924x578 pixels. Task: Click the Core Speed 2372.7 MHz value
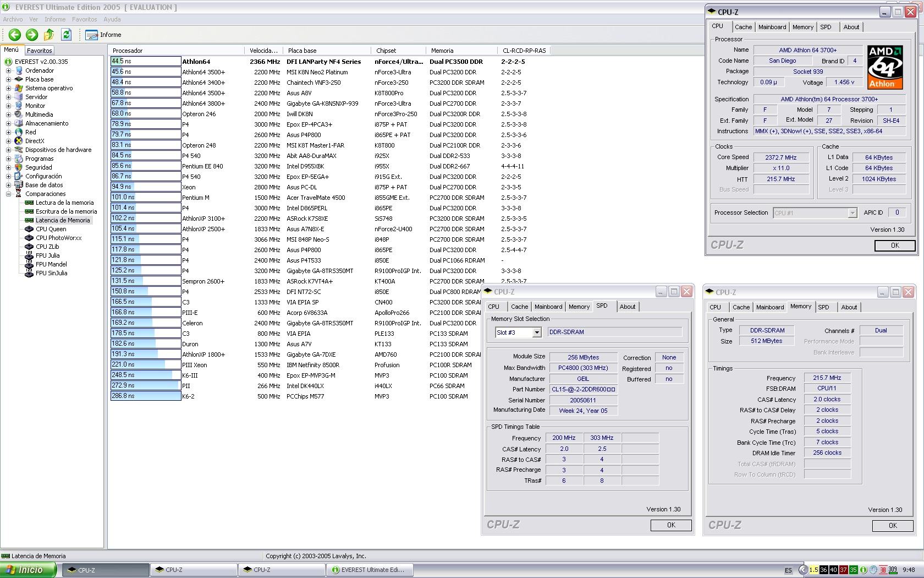(780, 157)
